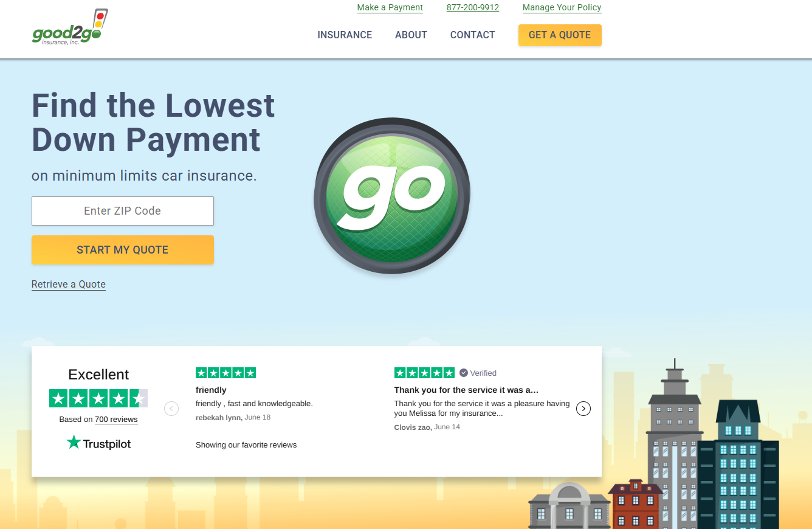The height and width of the screenshot is (529, 812).
Task: Focus the Enter ZIP Code field
Action: [123, 211]
